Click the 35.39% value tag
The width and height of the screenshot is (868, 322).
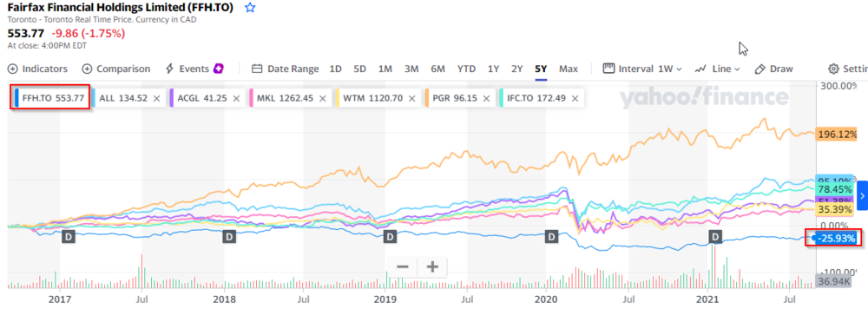[834, 209]
